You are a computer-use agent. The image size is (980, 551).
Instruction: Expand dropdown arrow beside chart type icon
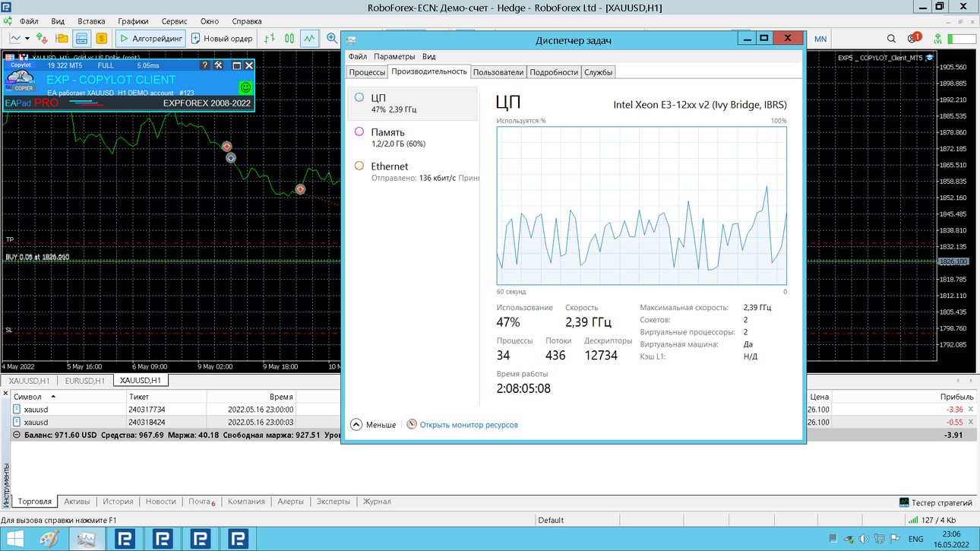tap(27, 39)
